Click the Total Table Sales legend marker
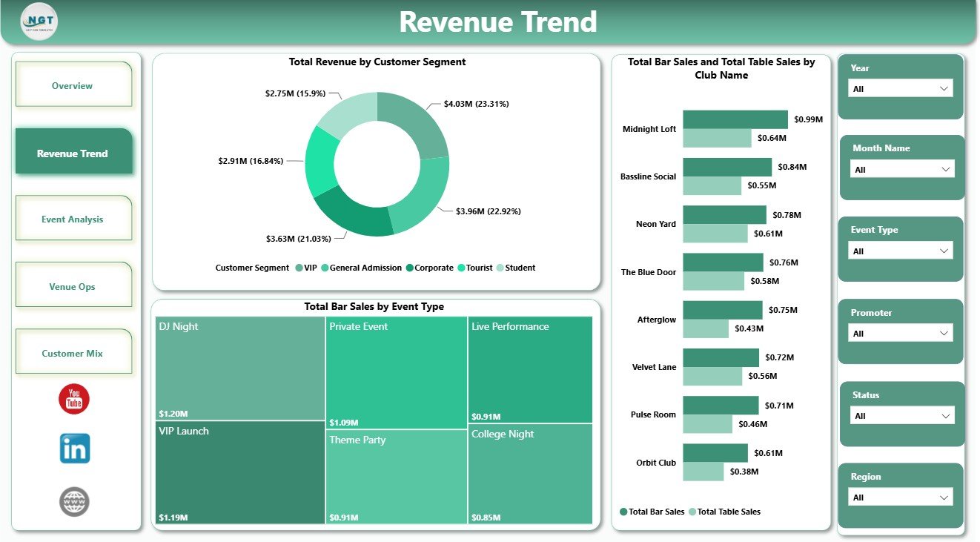 [x=692, y=512]
